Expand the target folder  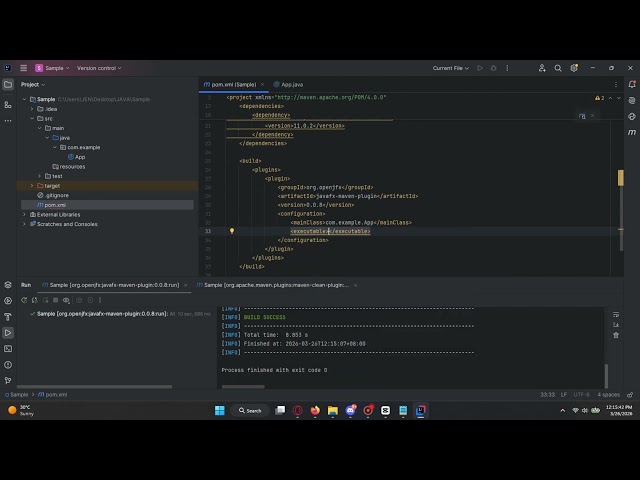tap(32, 186)
